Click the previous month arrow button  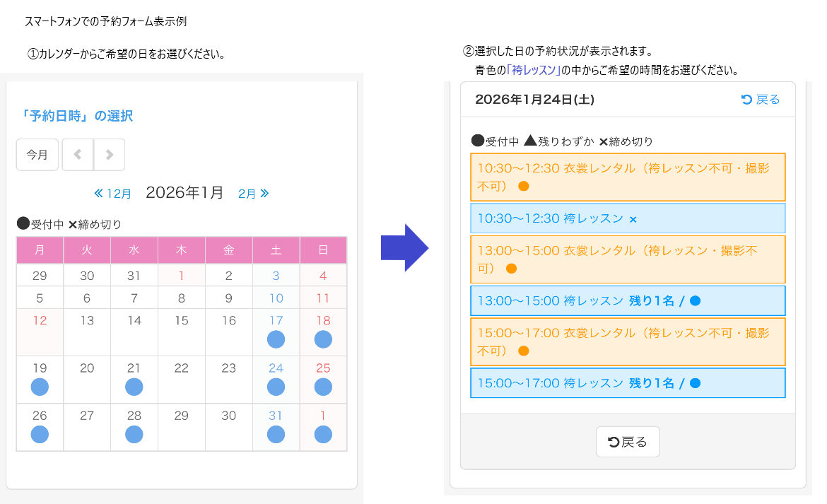click(78, 155)
